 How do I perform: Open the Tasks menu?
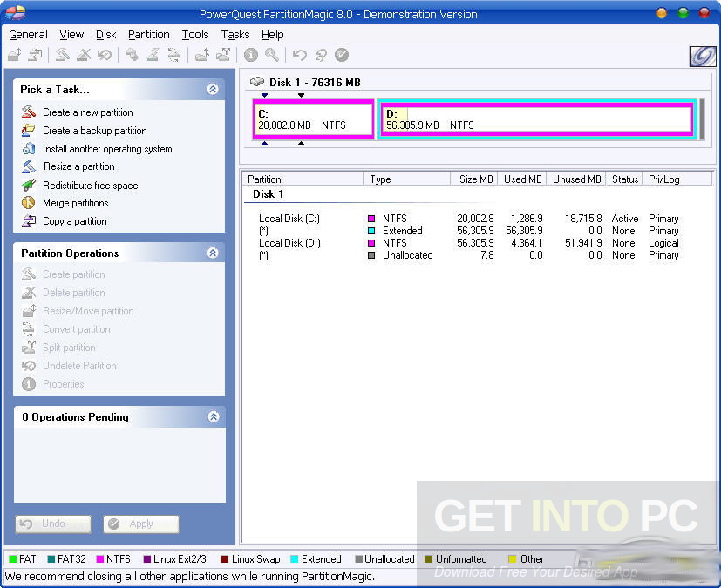(x=235, y=34)
